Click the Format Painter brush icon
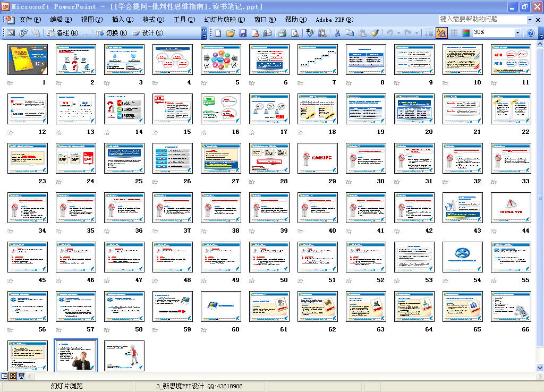 (375, 32)
